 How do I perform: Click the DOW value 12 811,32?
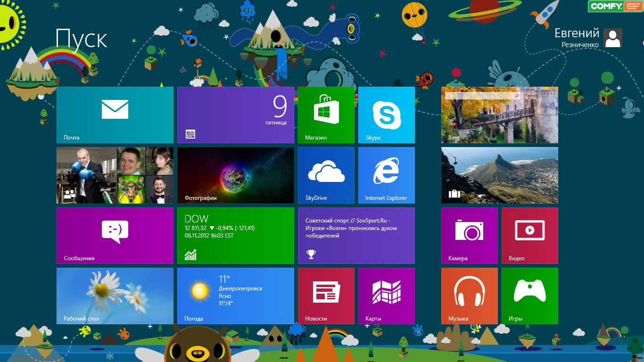click(196, 228)
